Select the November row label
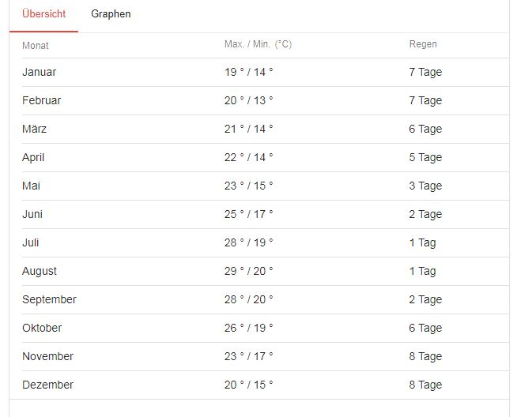Image resolution: width=532 pixels, height=417 pixels. pos(47,356)
